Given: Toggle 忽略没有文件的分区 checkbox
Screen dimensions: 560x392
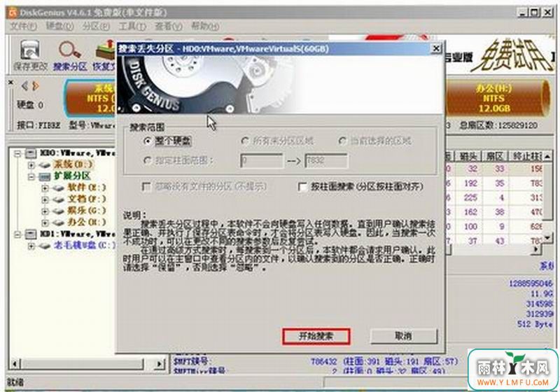Looking at the screenshot, I should tap(146, 187).
